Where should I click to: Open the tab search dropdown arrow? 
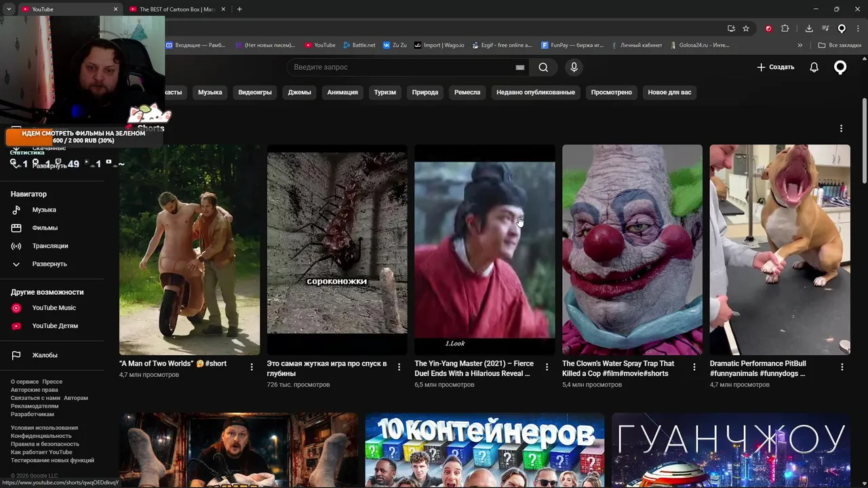pos(9,9)
